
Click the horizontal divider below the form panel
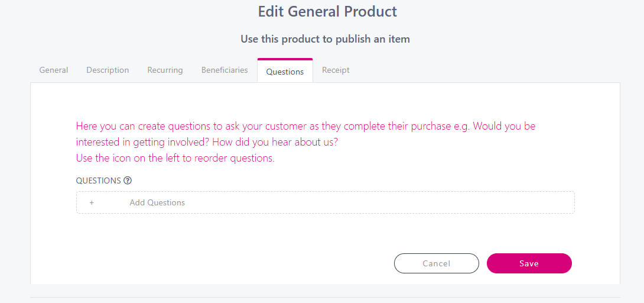pos(325,297)
